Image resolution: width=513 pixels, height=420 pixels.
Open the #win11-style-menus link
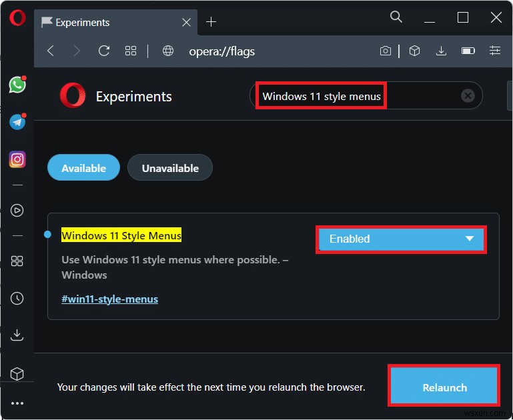109,299
